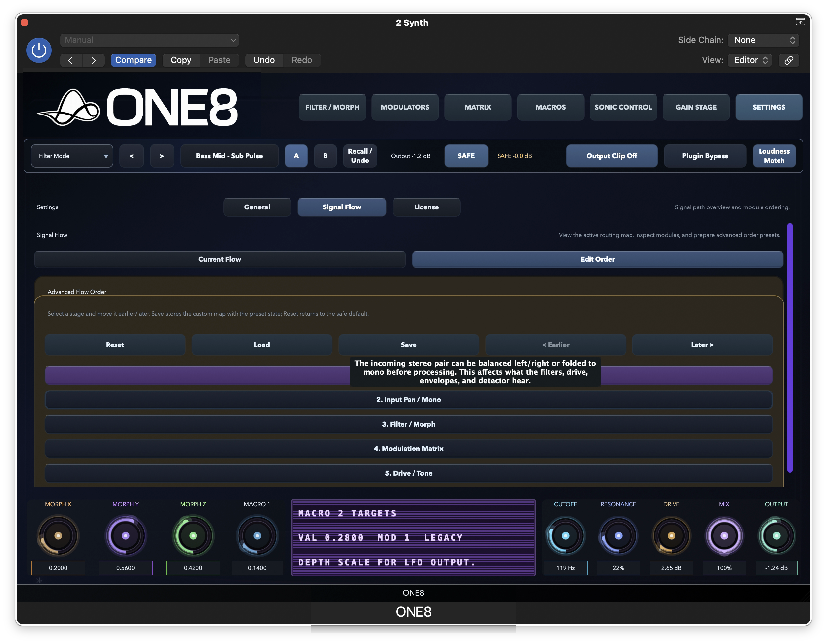Open the Side Chain None dropdown
Image resolution: width=827 pixels, height=644 pixels.
(x=763, y=40)
